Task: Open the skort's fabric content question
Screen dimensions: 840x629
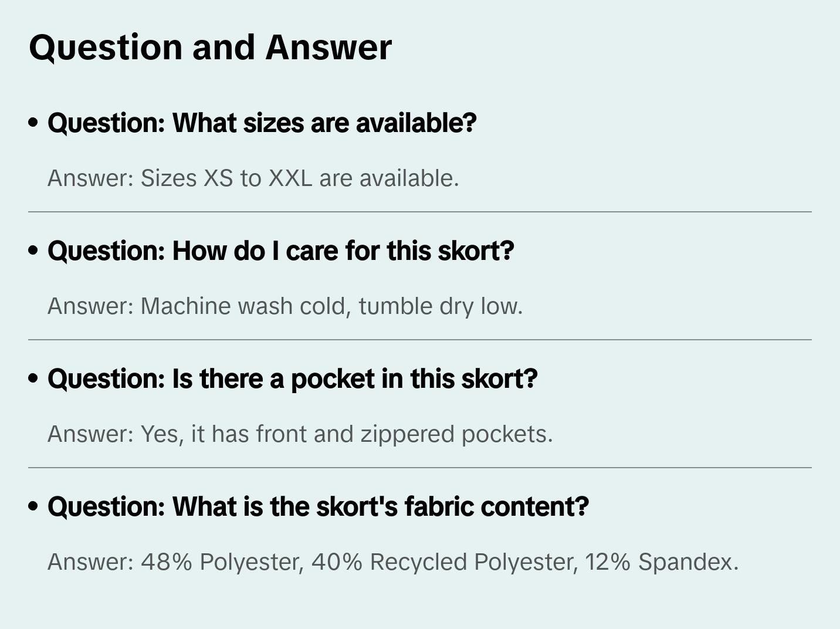Action: coord(318,507)
